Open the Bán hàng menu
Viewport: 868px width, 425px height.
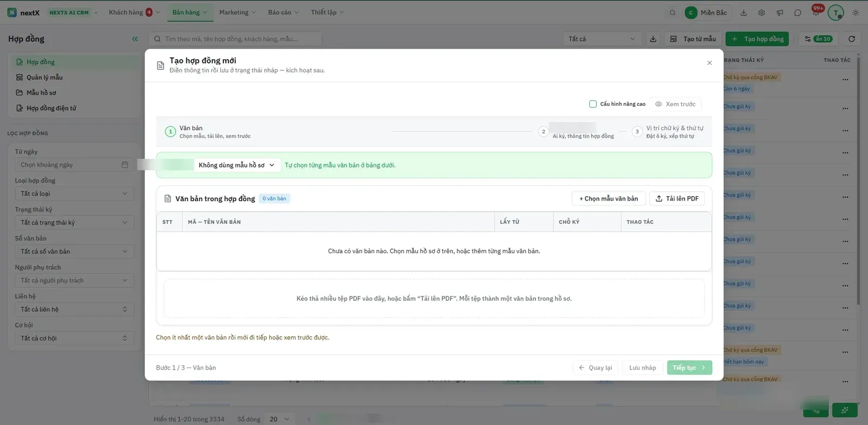190,12
